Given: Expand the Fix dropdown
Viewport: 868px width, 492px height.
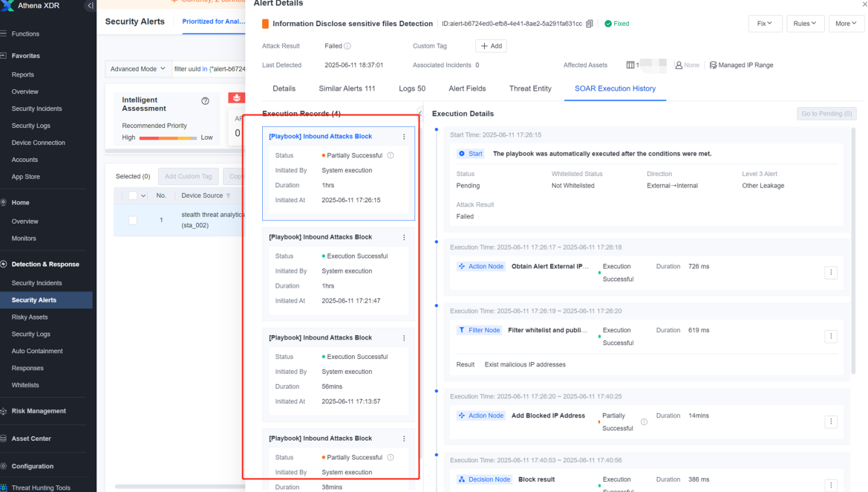Looking at the screenshot, I should pyautogui.click(x=765, y=23).
